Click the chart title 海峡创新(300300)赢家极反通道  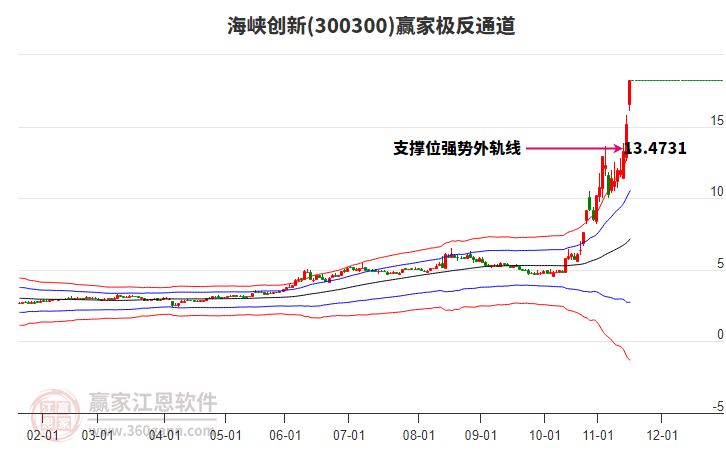click(x=371, y=25)
